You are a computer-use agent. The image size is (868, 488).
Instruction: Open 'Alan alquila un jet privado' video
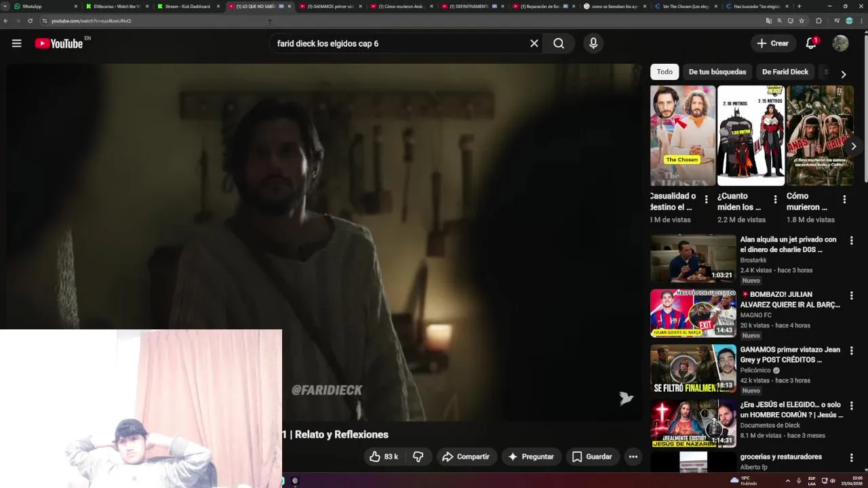pyautogui.click(x=788, y=245)
